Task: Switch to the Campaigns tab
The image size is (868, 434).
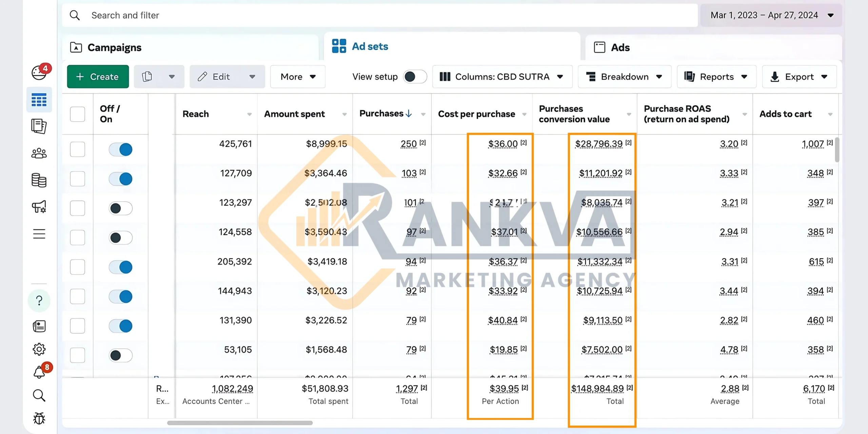Action: click(x=114, y=47)
